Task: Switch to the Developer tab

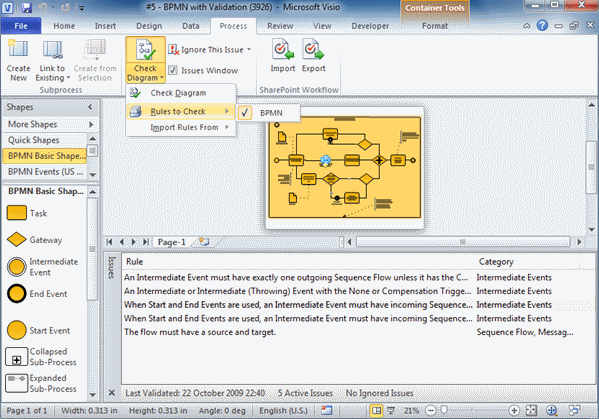Action: tap(370, 26)
